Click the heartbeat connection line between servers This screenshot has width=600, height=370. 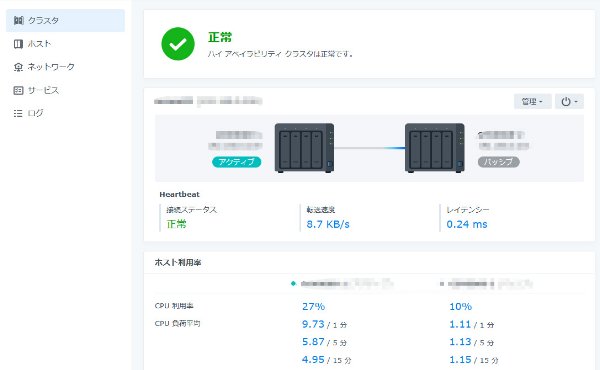point(370,148)
